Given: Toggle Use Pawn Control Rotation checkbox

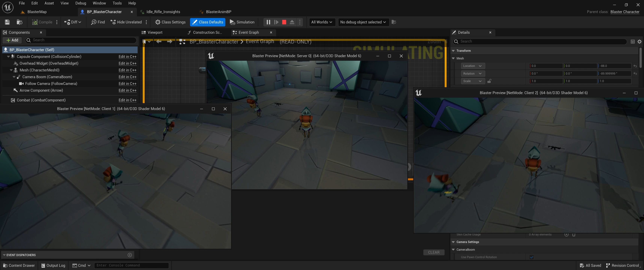Looking at the screenshot, I should click(531, 257).
